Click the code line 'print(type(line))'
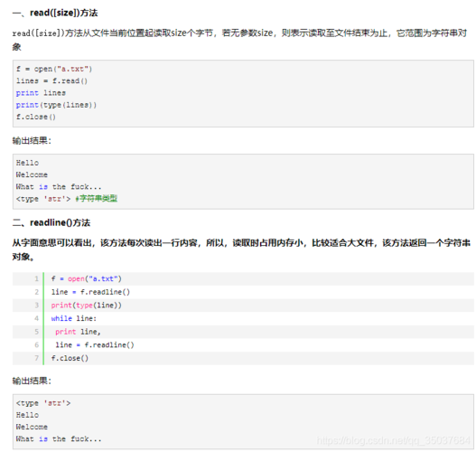The width and height of the screenshot is (476, 452). click(86, 306)
